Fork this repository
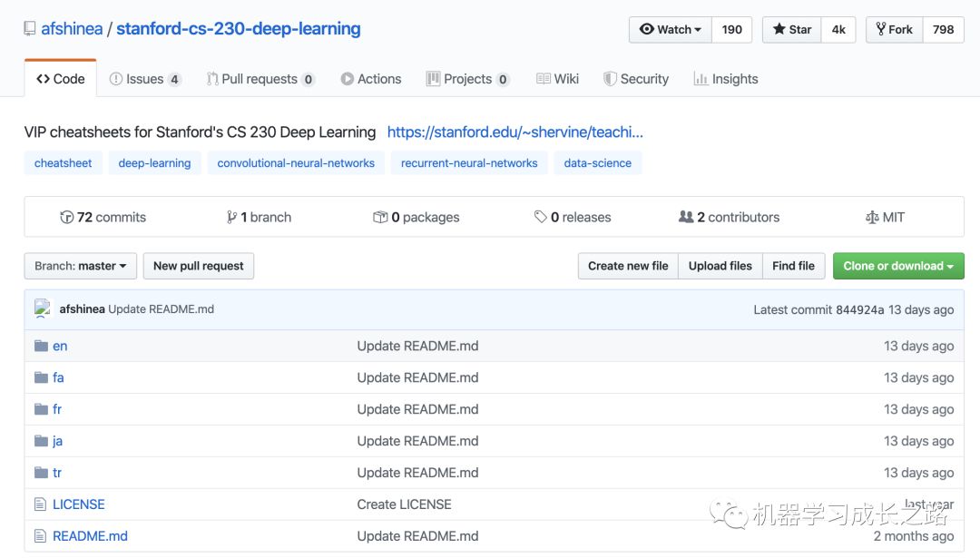The image size is (980, 558). [x=895, y=29]
